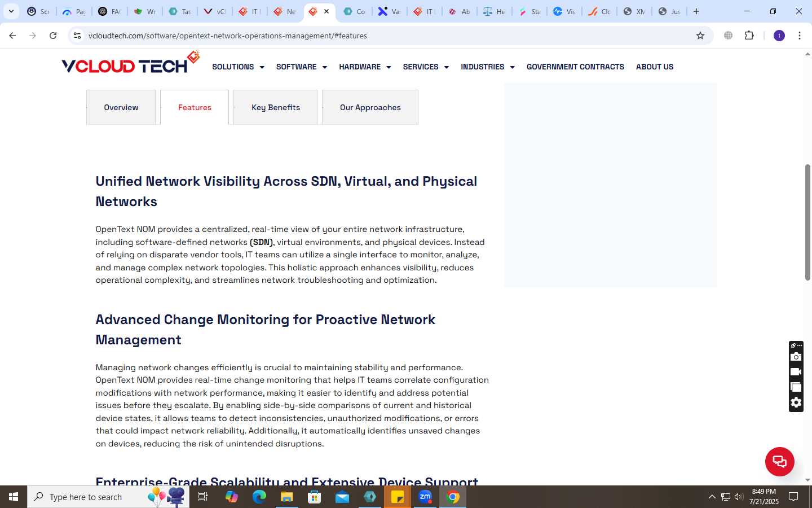Switch to the Overview tab
Image resolution: width=812 pixels, height=508 pixels.
tap(121, 107)
